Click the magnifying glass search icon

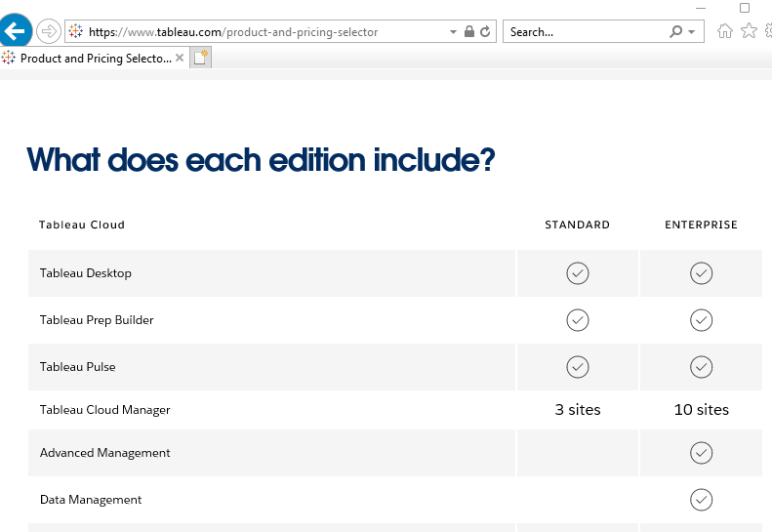coord(676,31)
